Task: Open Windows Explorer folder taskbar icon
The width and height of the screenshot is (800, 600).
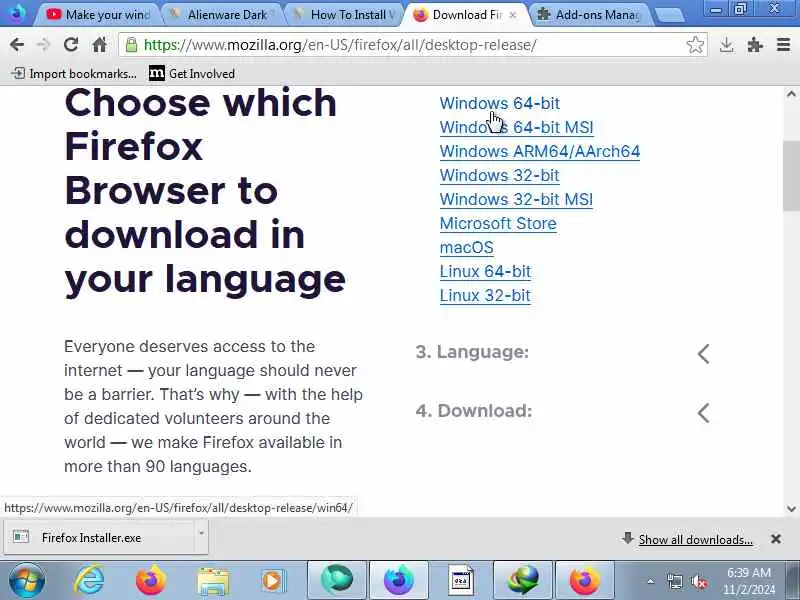Action: tap(213, 581)
